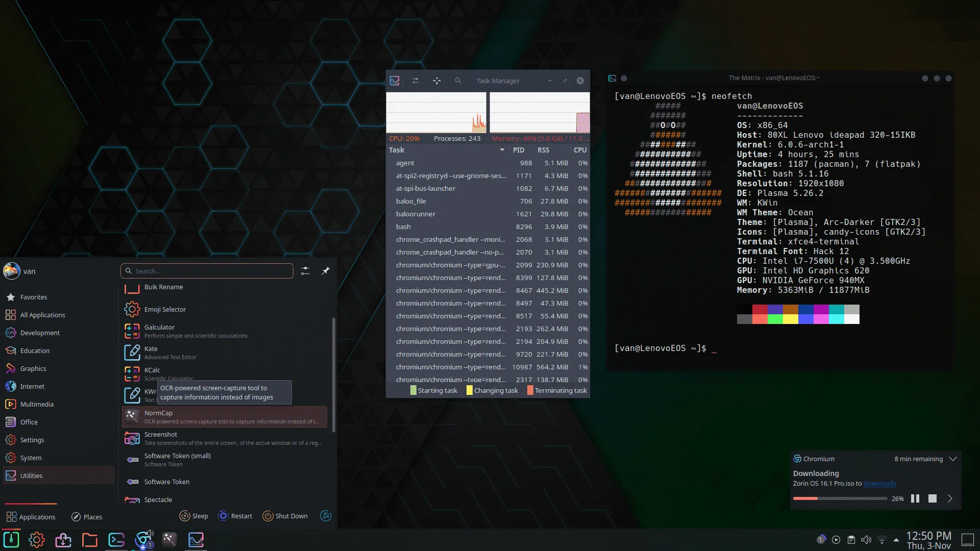Click the Sleep button
980x551 pixels.
point(194,516)
